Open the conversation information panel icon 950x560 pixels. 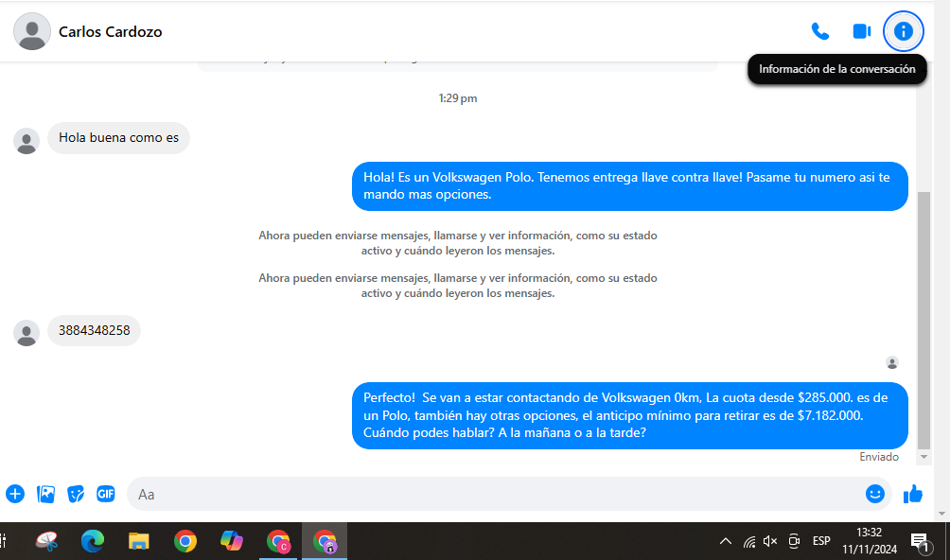[904, 31]
